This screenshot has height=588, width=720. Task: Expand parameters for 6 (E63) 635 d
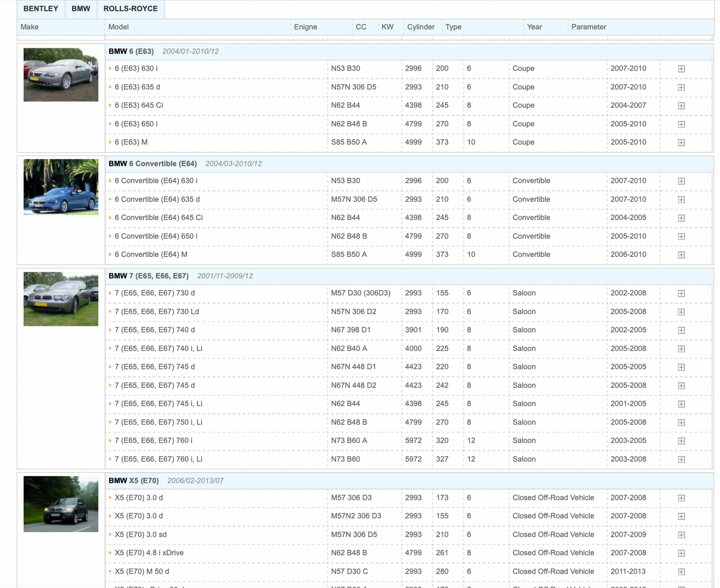click(681, 87)
